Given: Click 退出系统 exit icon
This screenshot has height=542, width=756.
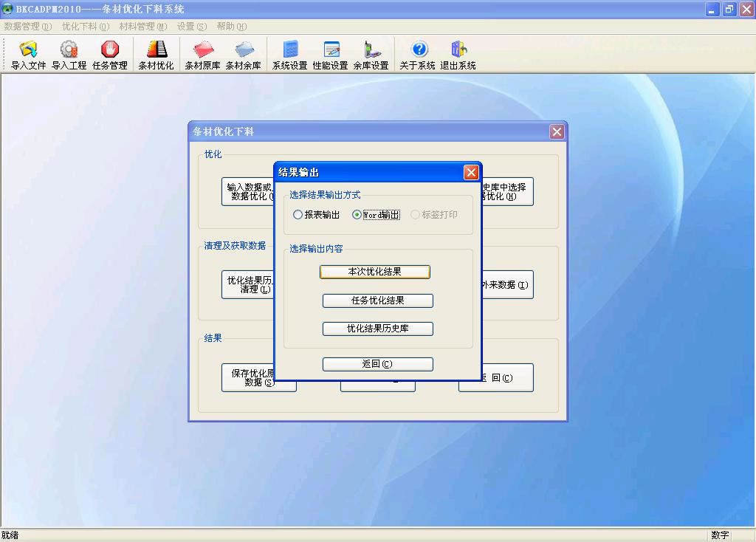Looking at the screenshot, I should click(x=458, y=55).
